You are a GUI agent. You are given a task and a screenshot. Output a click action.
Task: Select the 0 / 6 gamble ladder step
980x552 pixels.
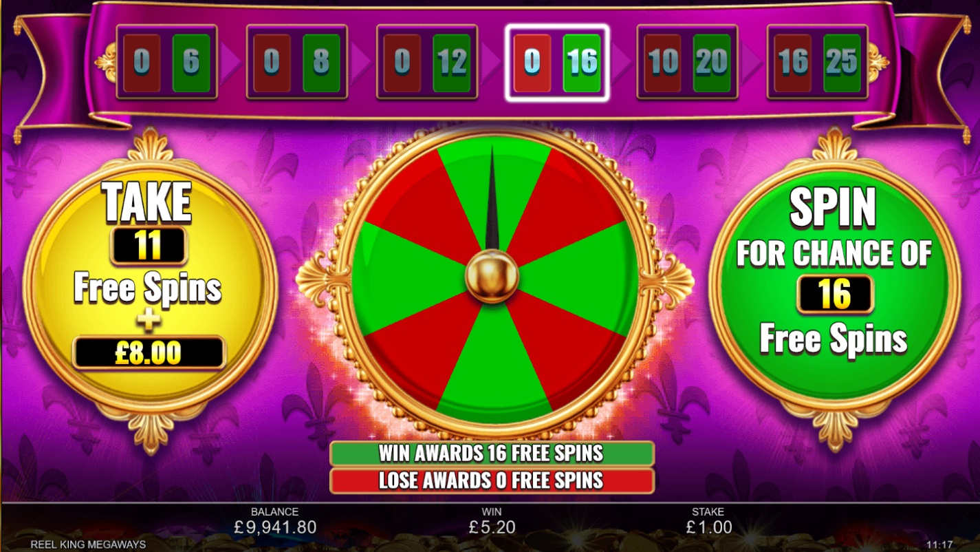tap(166, 63)
